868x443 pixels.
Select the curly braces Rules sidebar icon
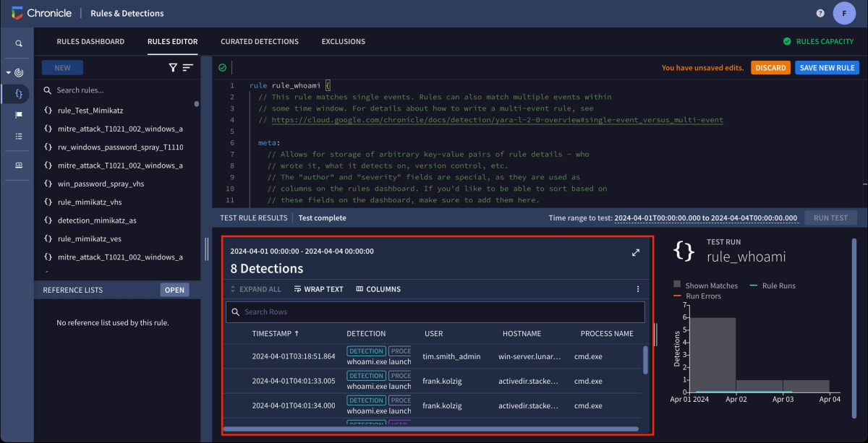(x=19, y=94)
